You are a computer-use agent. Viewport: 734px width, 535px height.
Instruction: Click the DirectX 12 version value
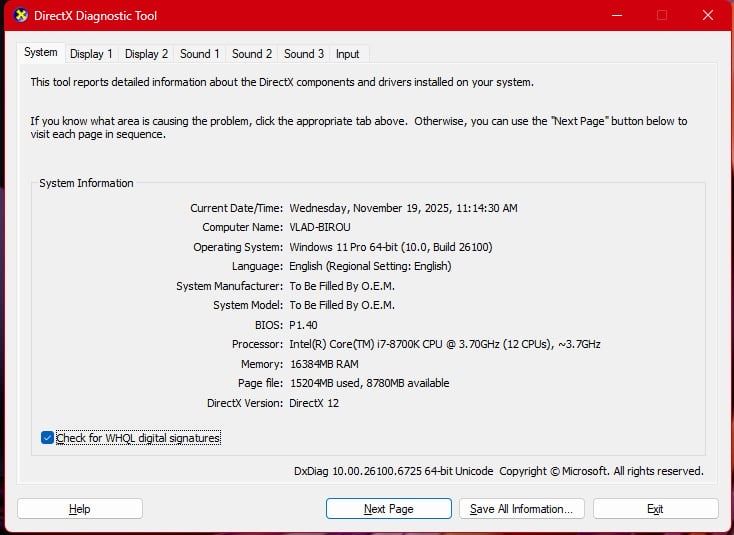click(x=314, y=403)
